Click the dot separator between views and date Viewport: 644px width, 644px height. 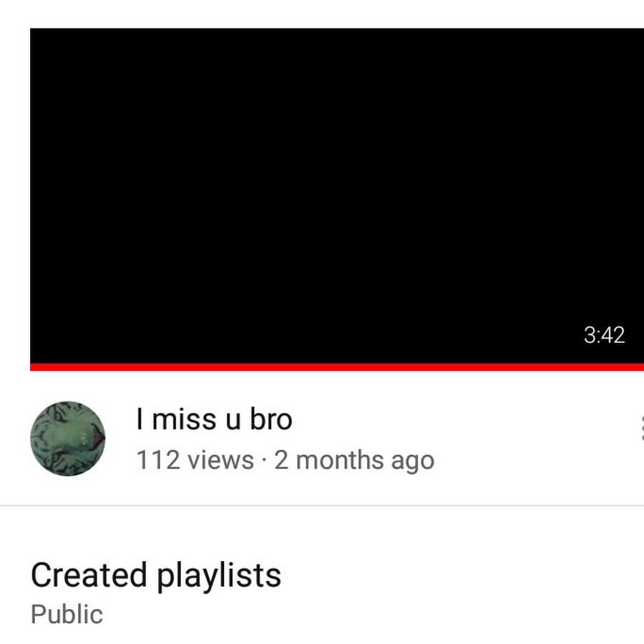[x=263, y=460]
